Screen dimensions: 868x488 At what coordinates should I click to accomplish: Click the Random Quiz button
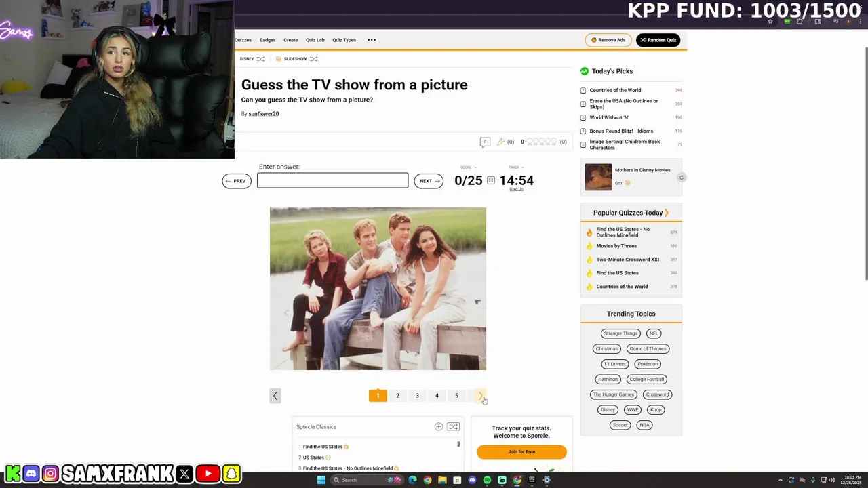tap(658, 40)
